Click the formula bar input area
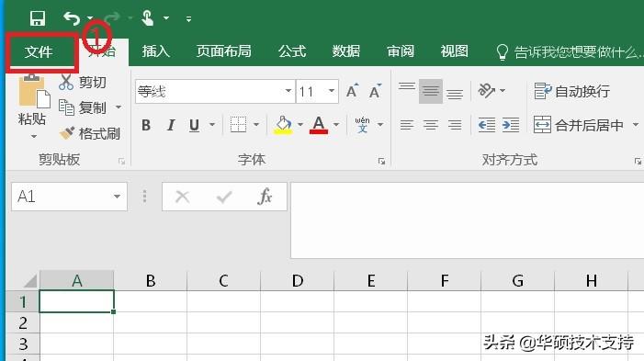 pos(467,220)
